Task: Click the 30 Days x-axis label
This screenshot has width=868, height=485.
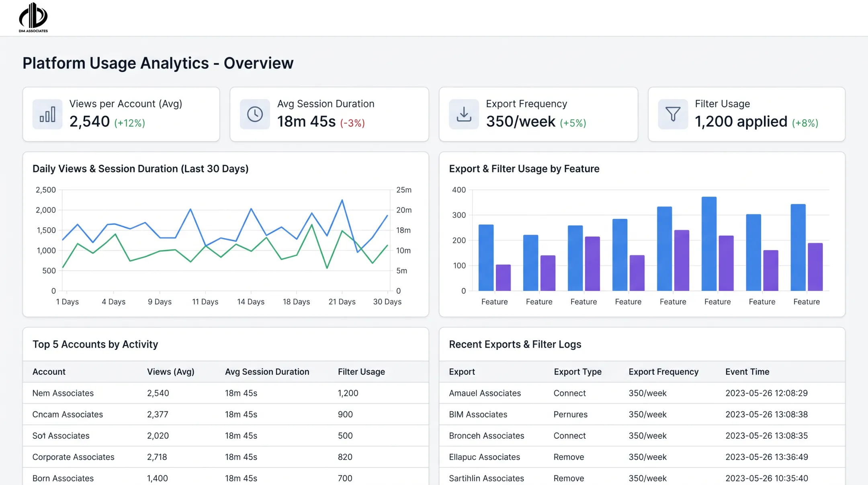Action: click(x=387, y=302)
